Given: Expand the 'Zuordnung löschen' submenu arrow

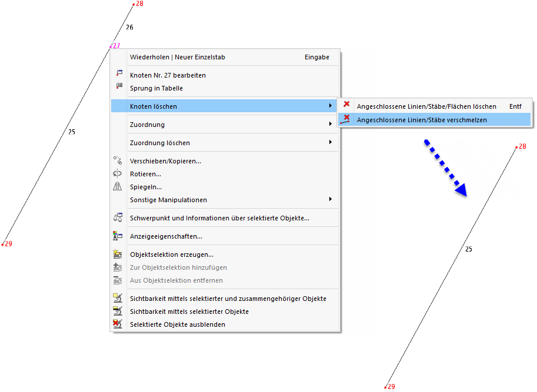Looking at the screenshot, I should [x=330, y=142].
